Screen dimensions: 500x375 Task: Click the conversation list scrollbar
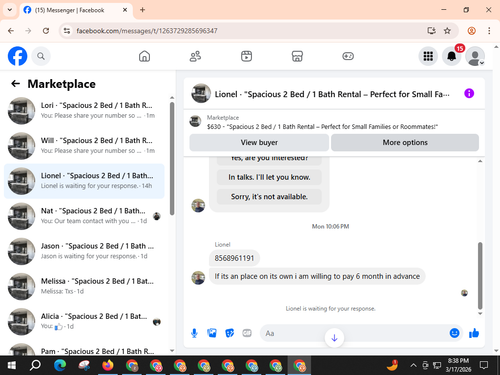click(x=172, y=159)
